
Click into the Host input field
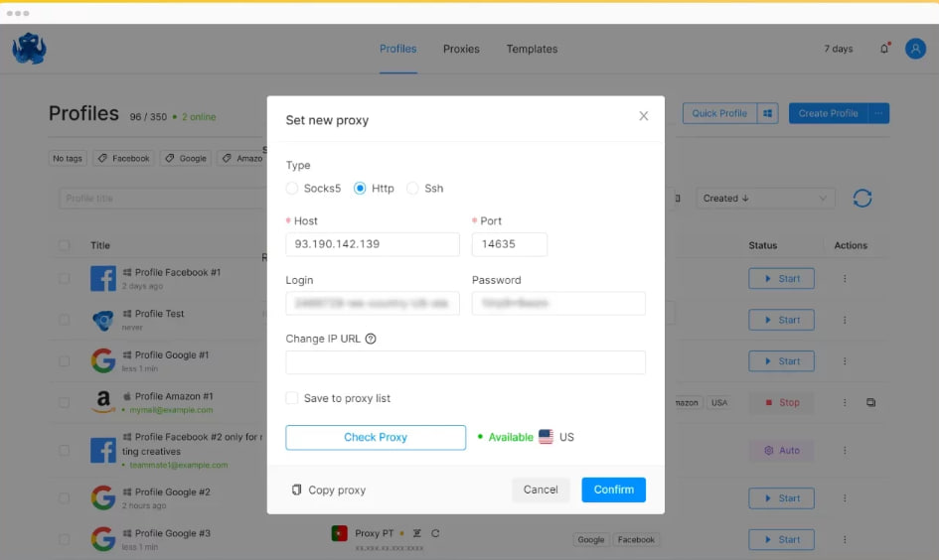pyautogui.click(x=373, y=244)
